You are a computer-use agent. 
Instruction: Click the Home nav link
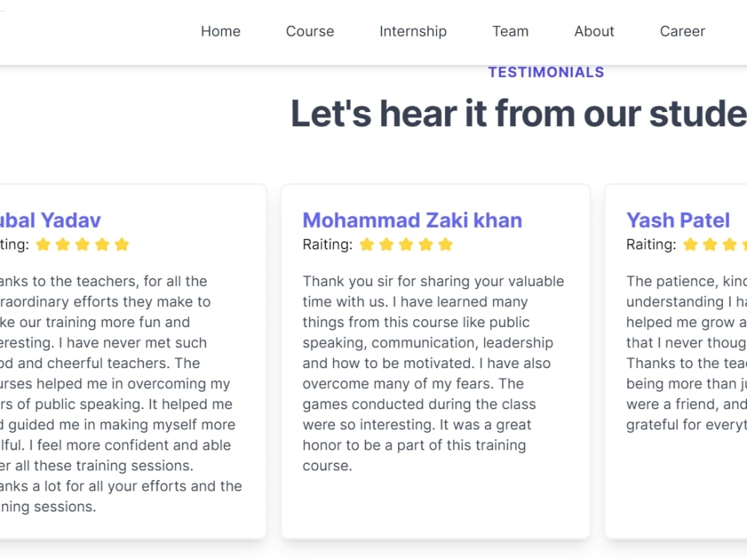[x=220, y=31]
